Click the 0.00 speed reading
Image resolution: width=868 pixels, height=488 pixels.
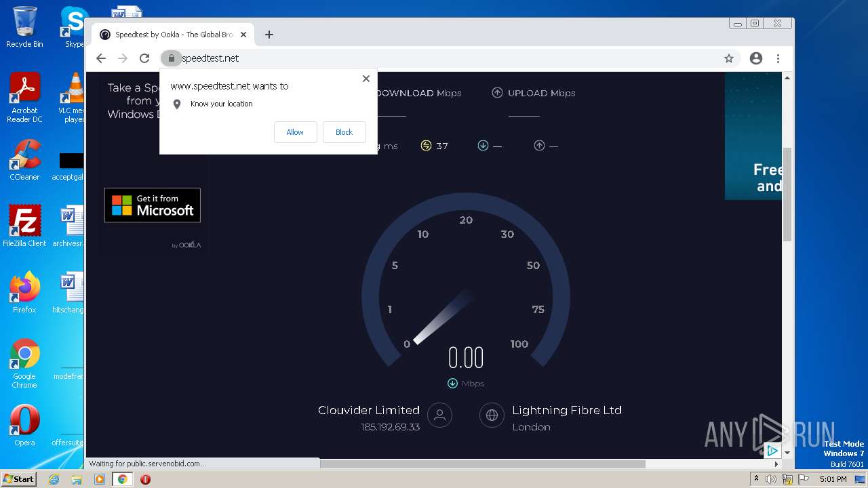click(466, 357)
